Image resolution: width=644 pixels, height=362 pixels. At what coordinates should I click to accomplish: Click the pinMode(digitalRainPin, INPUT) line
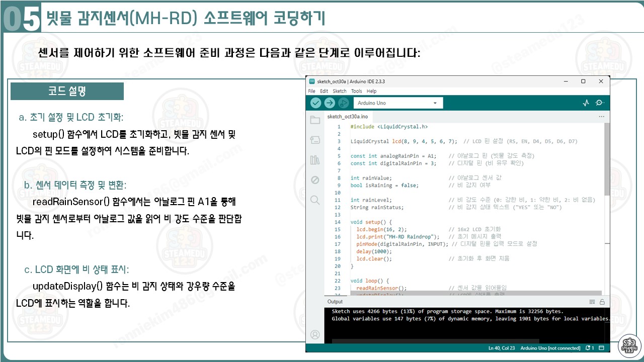point(447,244)
